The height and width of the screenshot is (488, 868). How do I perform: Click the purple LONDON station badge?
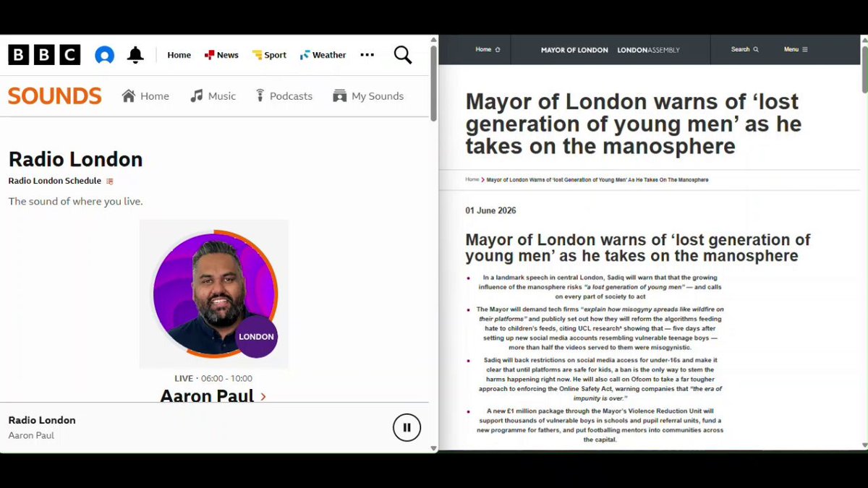pyautogui.click(x=256, y=337)
